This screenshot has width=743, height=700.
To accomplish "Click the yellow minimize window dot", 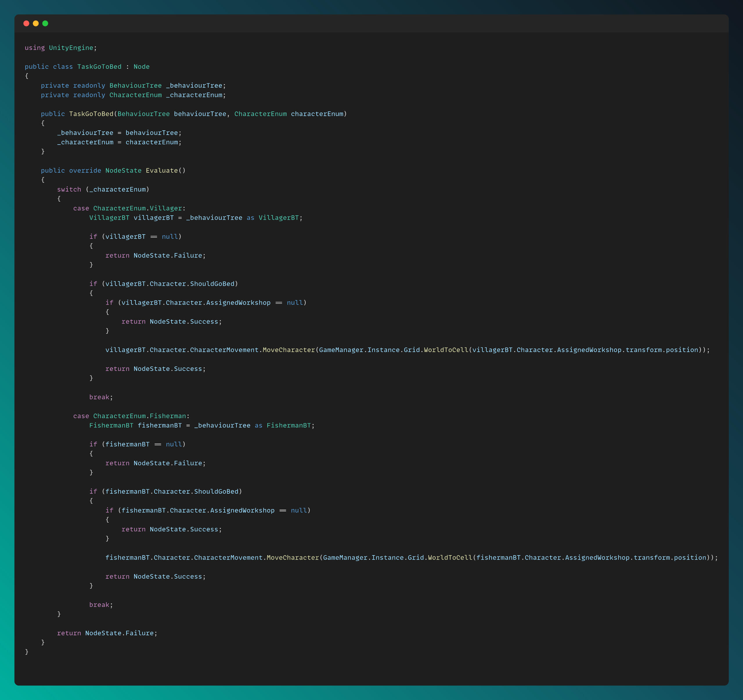I will tap(36, 24).
